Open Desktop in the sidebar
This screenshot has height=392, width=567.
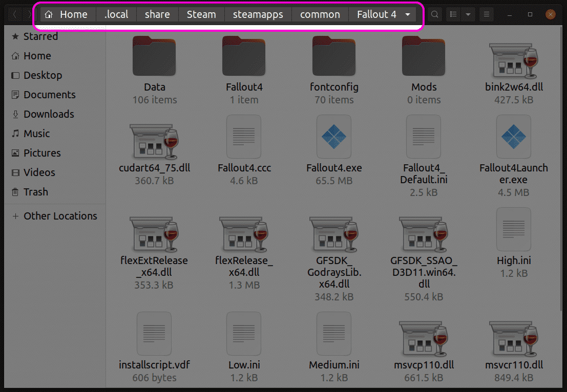tap(55, 75)
